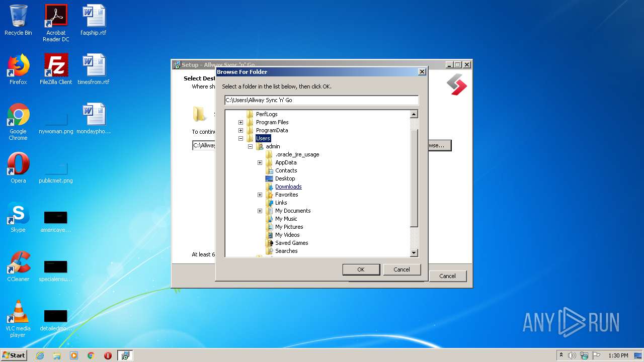This screenshot has height=362, width=644.
Task: Select the .oracle_jre_usage folder
Action: click(x=297, y=154)
